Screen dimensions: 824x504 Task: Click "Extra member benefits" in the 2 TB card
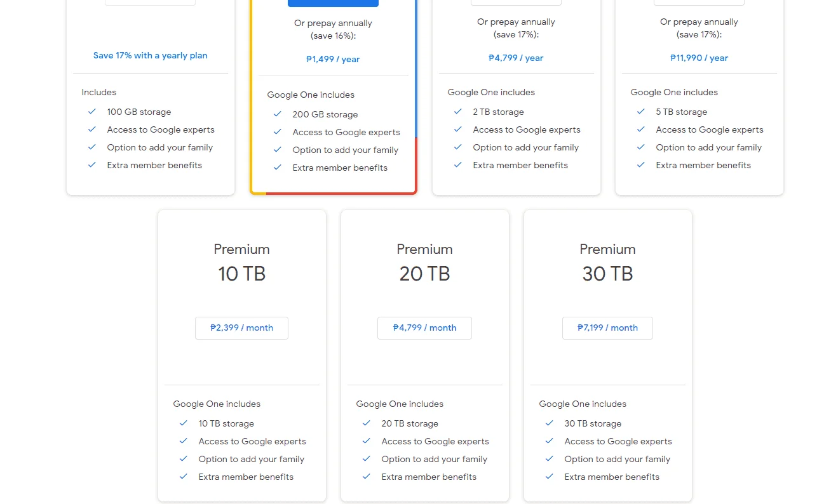coord(520,165)
